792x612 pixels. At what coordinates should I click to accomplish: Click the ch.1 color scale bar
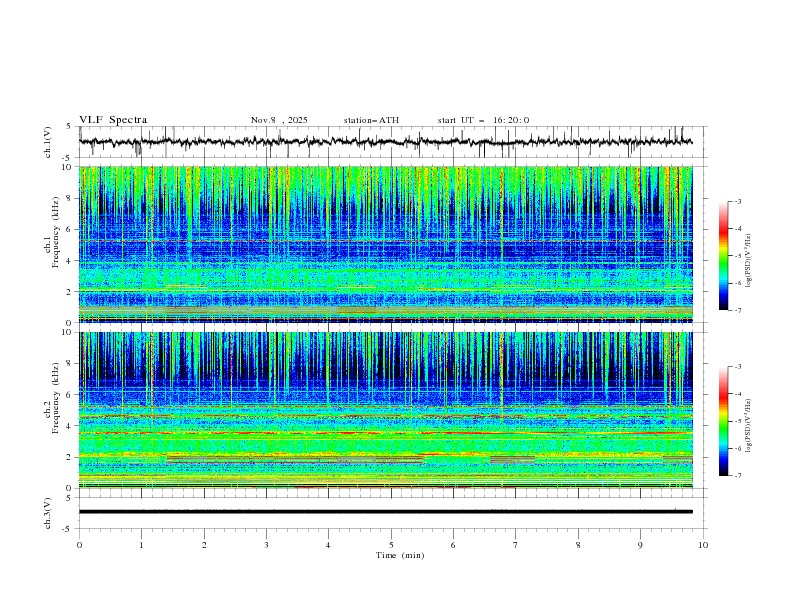click(x=723, y=256)
